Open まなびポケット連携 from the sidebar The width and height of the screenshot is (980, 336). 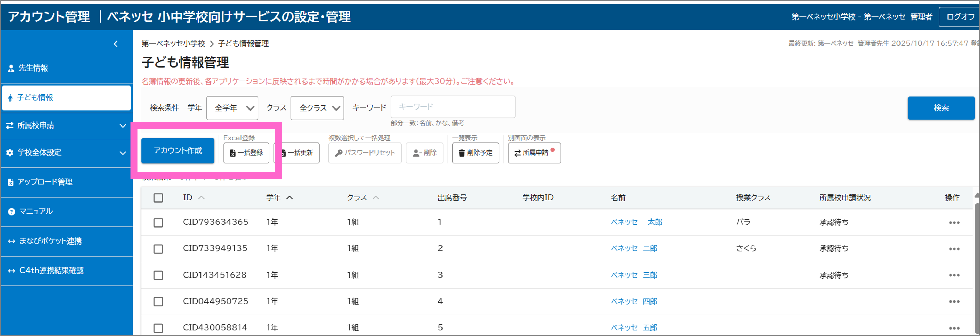(x=50, y=241)
